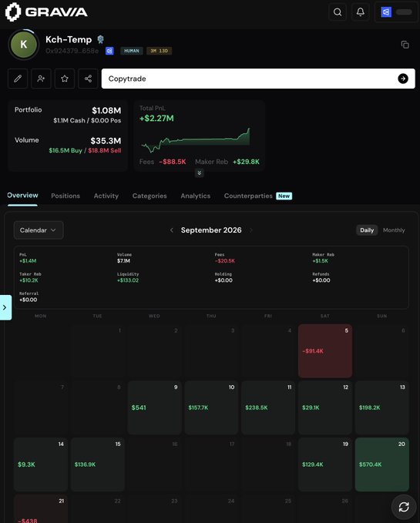The width and height of the screenshot is (420, 523).
Task: Click the follow user icon
Action: click(x=41, y=79)
